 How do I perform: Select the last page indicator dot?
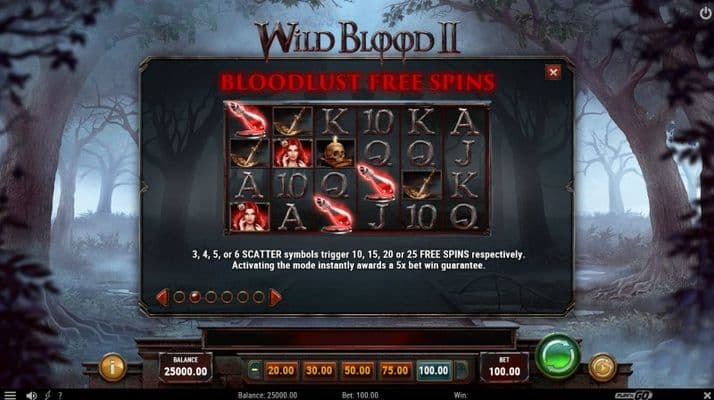pyautogui.click(x=258, y=297)
